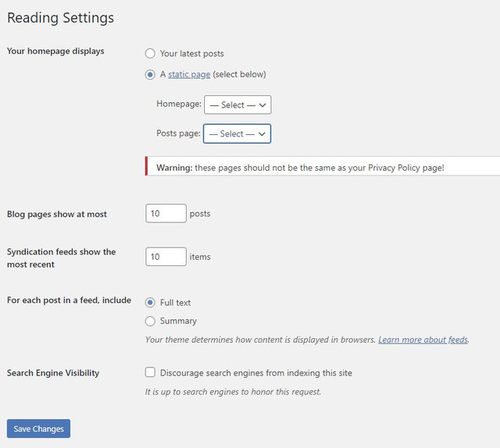Click the 'For each post in a feed, include' label
Image resolution: width=500 pixels, height=448 pixels.
69,300
